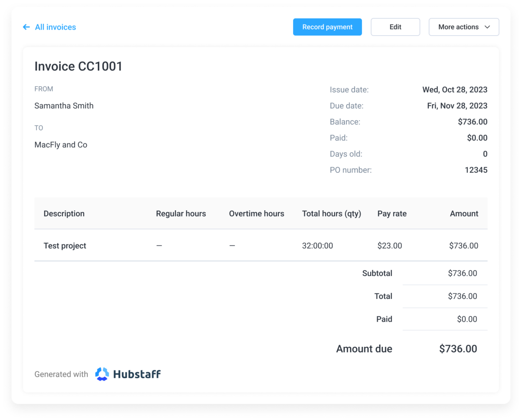
Task: Select the invoice title Invoice CC1001
Action: tap(78, 66)
